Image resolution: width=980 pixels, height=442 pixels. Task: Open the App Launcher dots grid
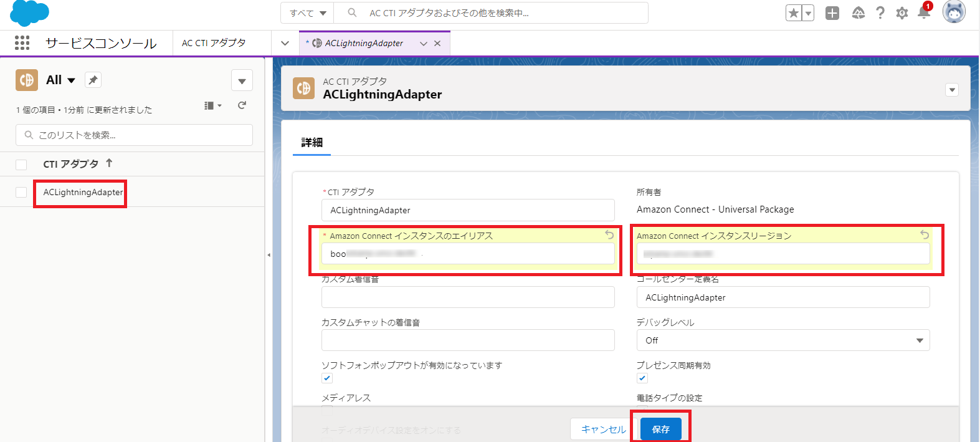tap(22, 42)
